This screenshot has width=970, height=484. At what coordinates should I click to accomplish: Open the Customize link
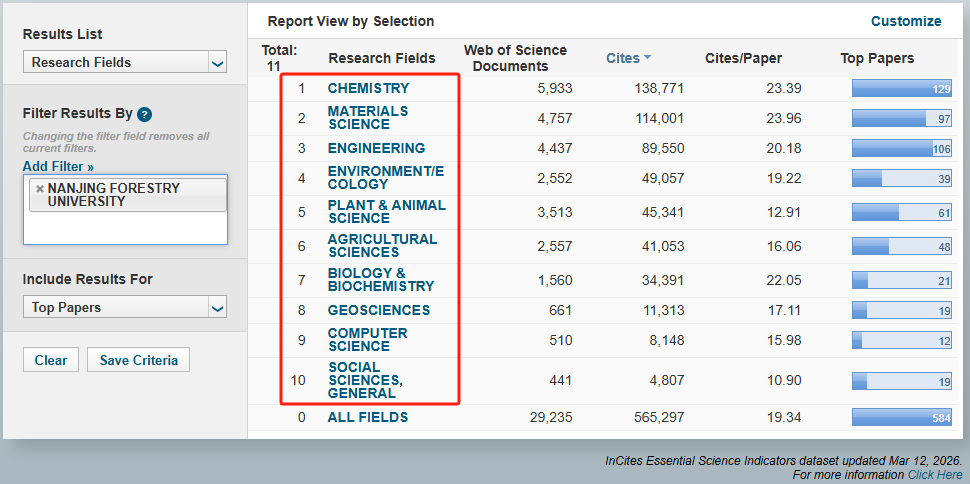point(905,21)
